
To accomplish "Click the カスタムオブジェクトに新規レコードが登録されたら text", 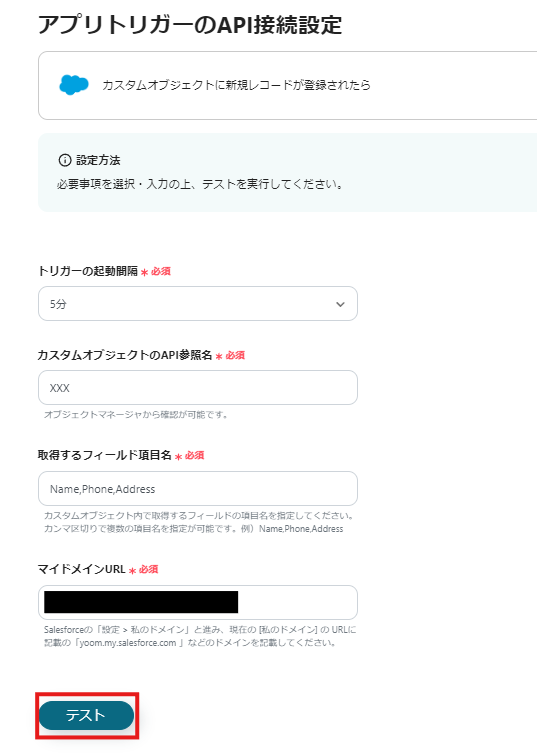I will (236, 85).
